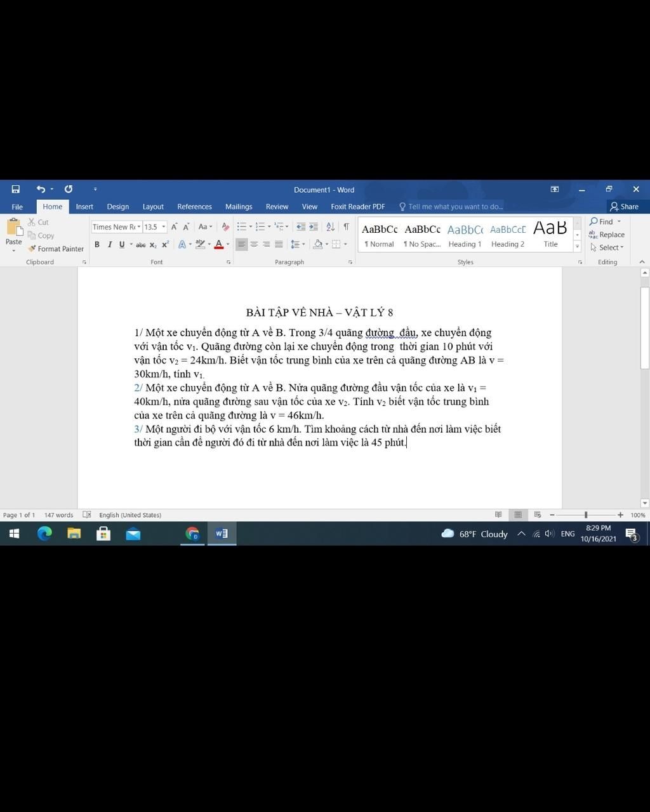
Task: Click the vertical scrollbar thumb
Action: click(x=645, y=327)
